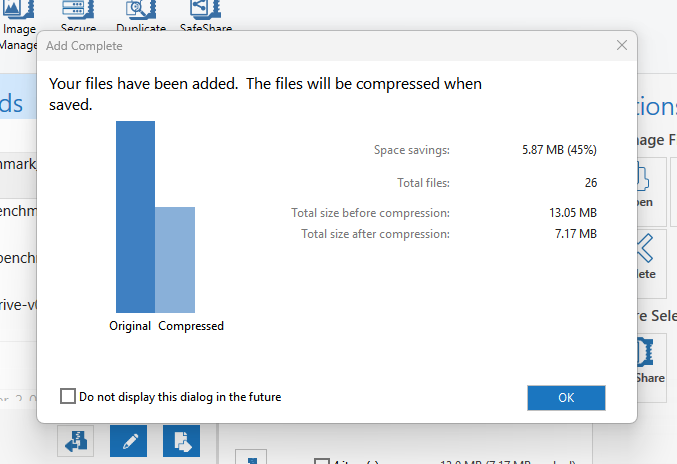This screenshot has width=677, height=464.
Task: Click the export document button
Action: [x=181, y=440]
